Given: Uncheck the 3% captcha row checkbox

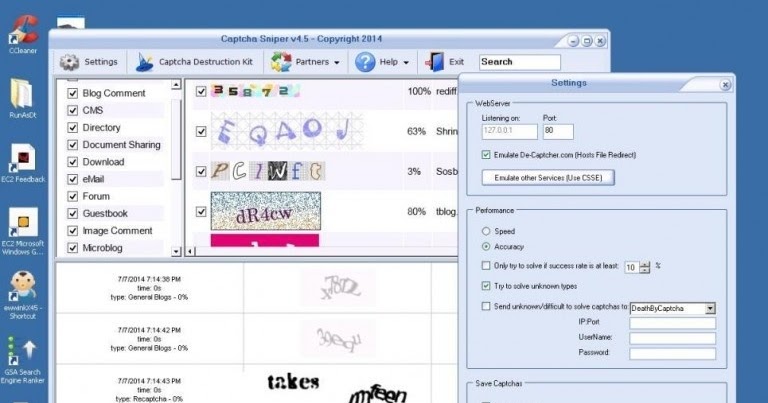Looking at the screenshot, I should point(201,171).
